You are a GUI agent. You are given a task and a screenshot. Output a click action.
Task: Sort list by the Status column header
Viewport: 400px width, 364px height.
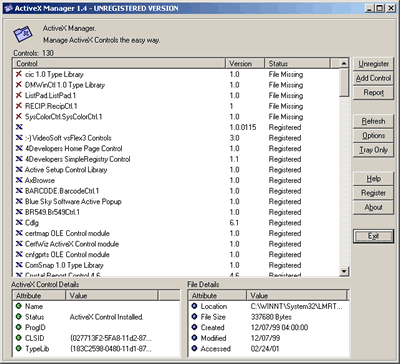click(298, 63)
